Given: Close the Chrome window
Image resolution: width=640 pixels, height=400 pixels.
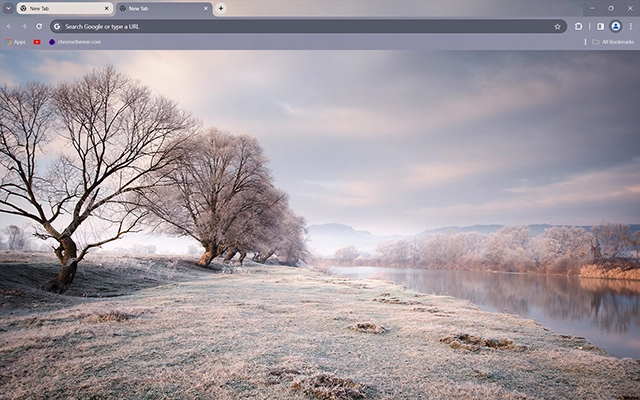Looking at the screenshot, I should point(630,8).
